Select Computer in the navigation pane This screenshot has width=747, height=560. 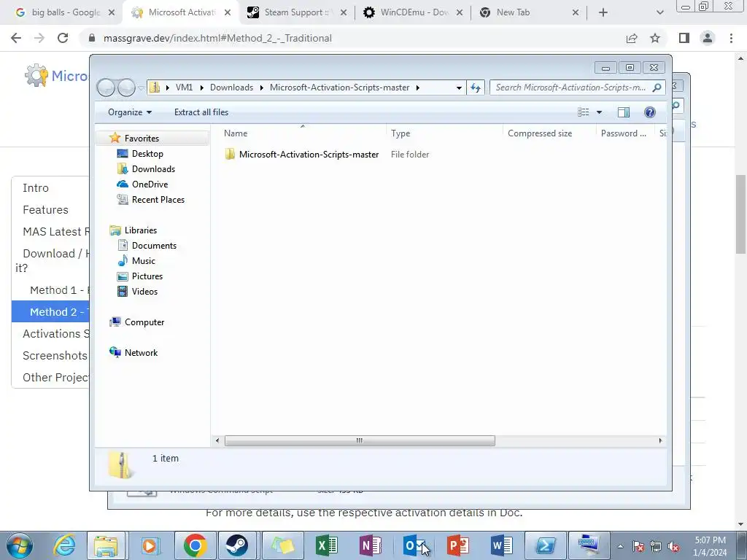pos(144,322)
